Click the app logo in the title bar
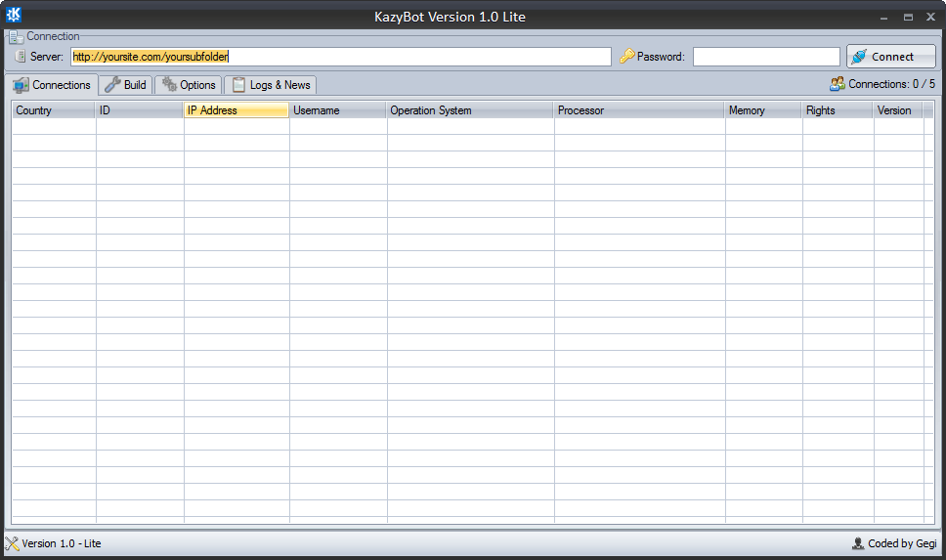 14,16
